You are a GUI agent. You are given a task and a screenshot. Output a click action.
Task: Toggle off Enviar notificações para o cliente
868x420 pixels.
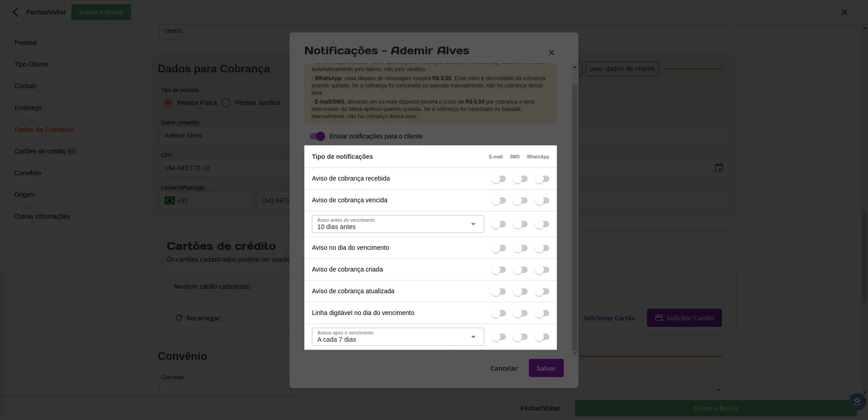317,136
